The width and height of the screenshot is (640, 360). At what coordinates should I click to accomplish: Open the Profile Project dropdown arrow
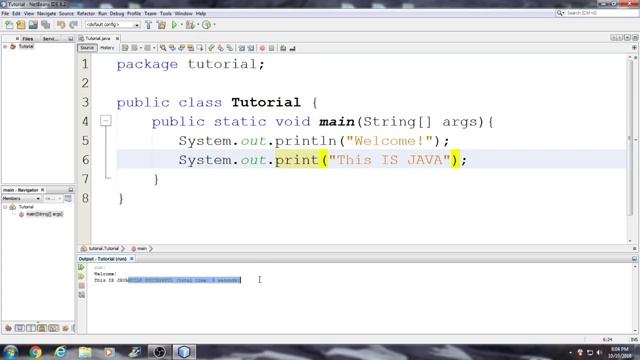(214, 25)
